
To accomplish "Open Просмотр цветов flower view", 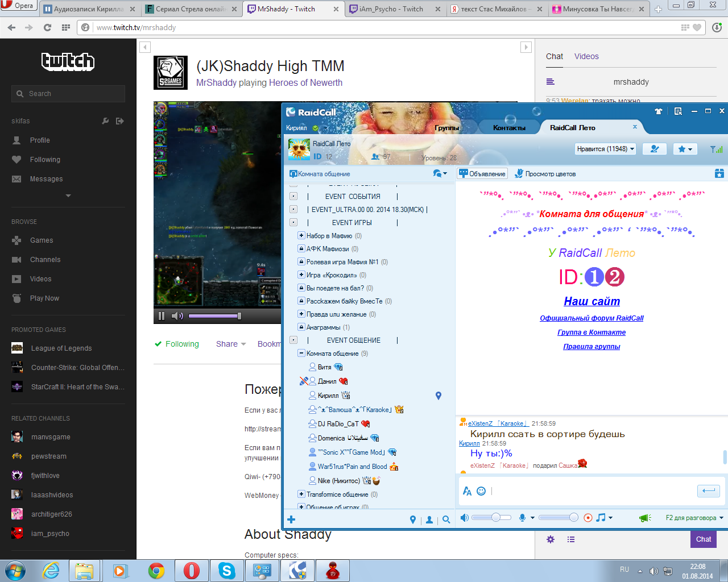I will pyautogui.click(x=545, y=174).
